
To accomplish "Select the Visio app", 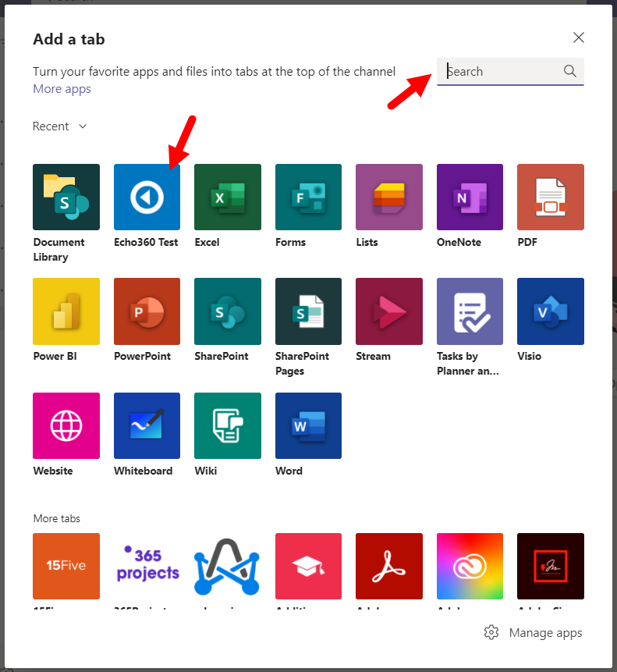I will 550,311.
